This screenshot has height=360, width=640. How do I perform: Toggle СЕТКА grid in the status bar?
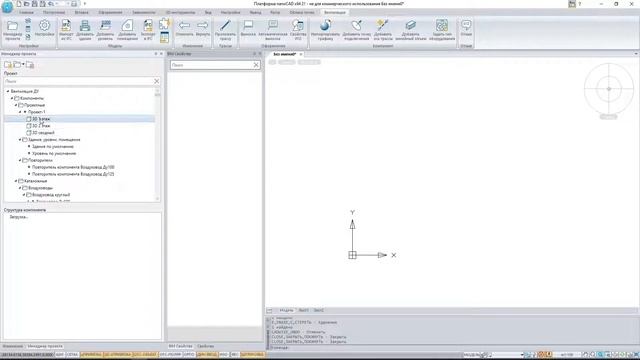tap(72, 355)
